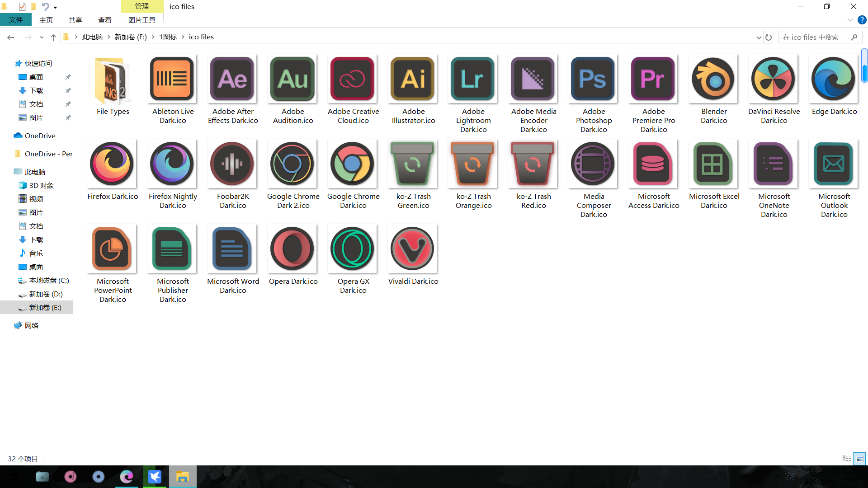Select the Blender Dark.ico icon
Image resolution: width=868 pixels, height=488 pixels.
click(714, 79)
